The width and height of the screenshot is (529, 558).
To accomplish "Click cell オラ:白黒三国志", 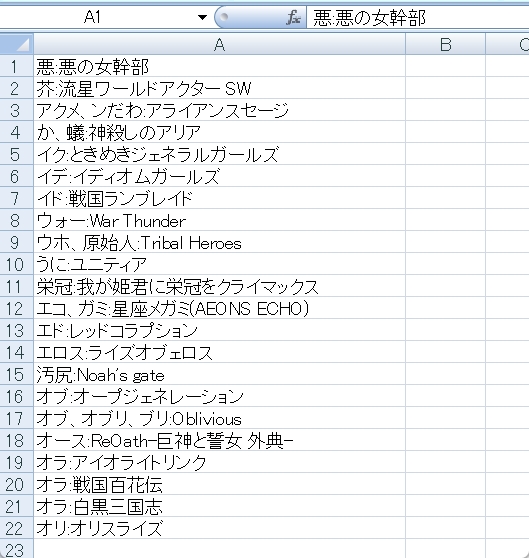I will pos(219,506).
